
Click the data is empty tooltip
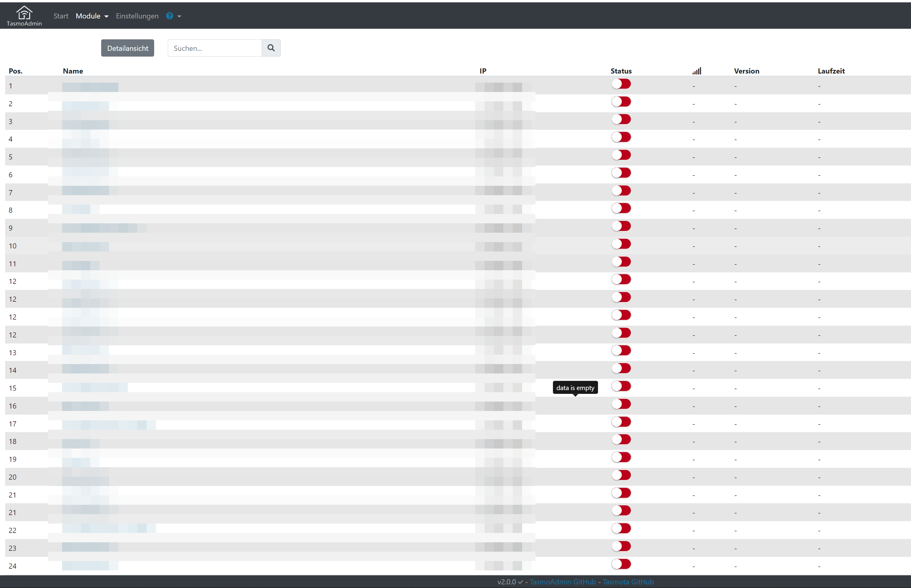575,388
